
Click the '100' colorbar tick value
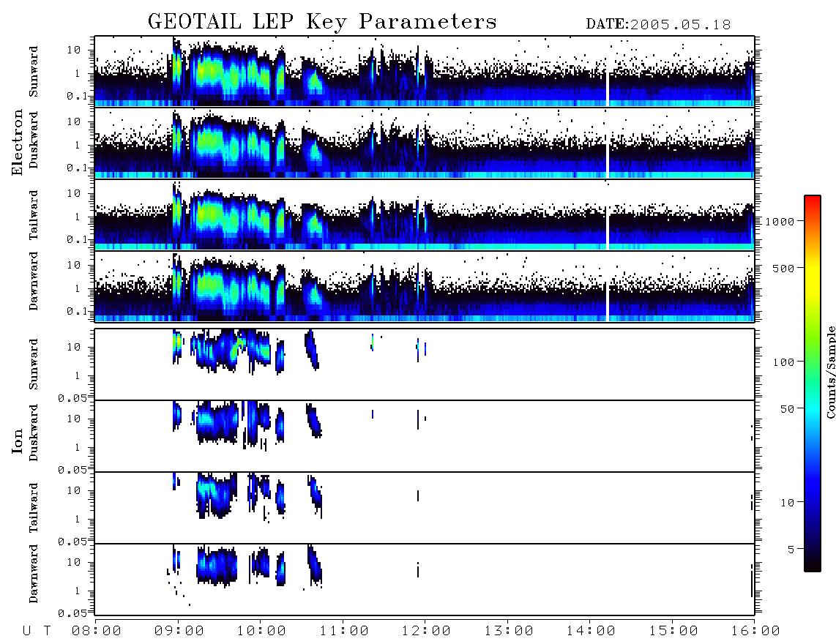pyautogui.click(x=783, y=362)
